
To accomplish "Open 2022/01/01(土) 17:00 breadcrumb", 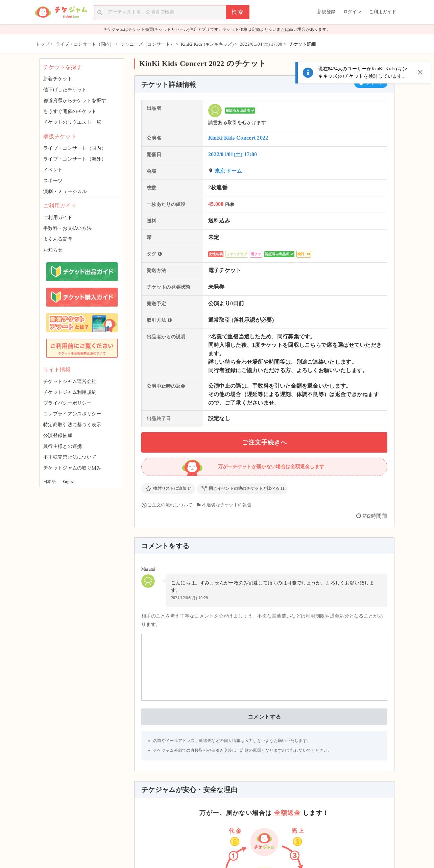I will (261, 44).
